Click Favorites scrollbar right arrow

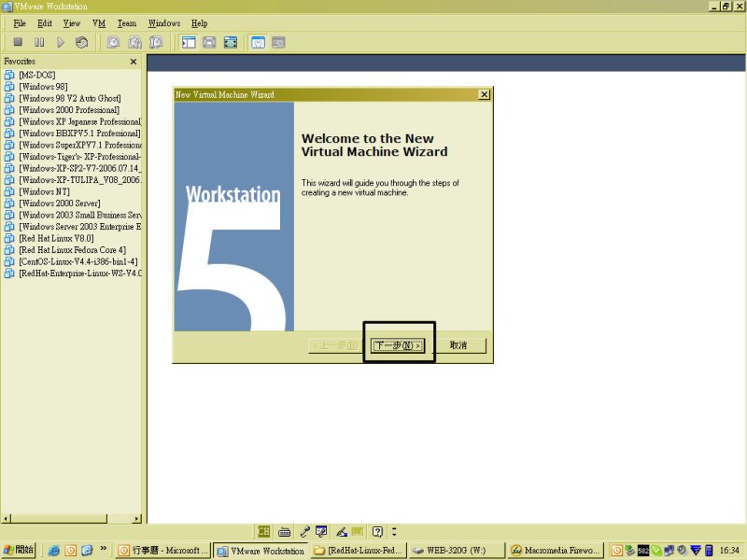pyautogui.click(x=137, y=519)
